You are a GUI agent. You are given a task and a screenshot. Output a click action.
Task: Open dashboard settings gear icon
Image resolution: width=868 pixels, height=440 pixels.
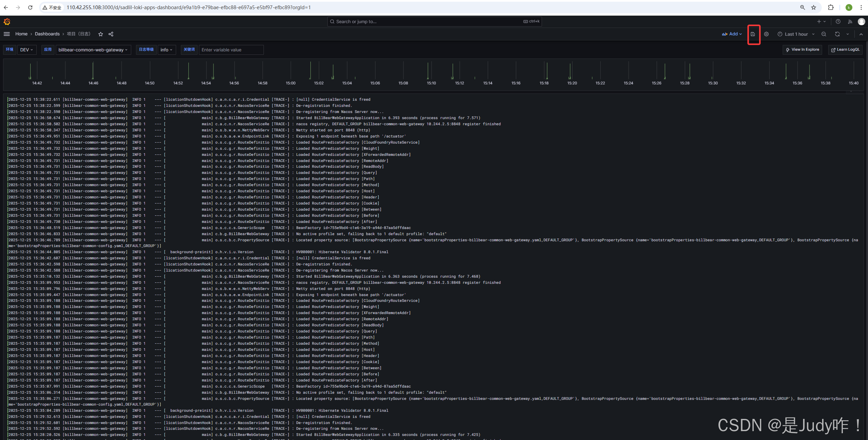766,34
